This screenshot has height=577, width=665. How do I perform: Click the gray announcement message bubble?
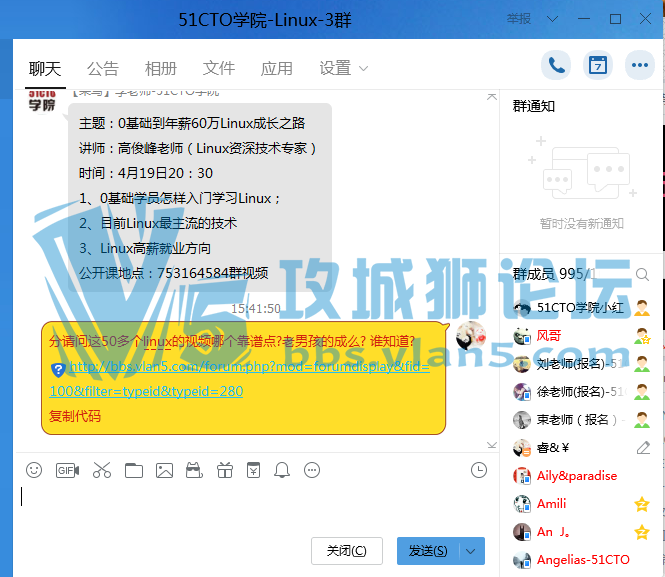(200, 198)
